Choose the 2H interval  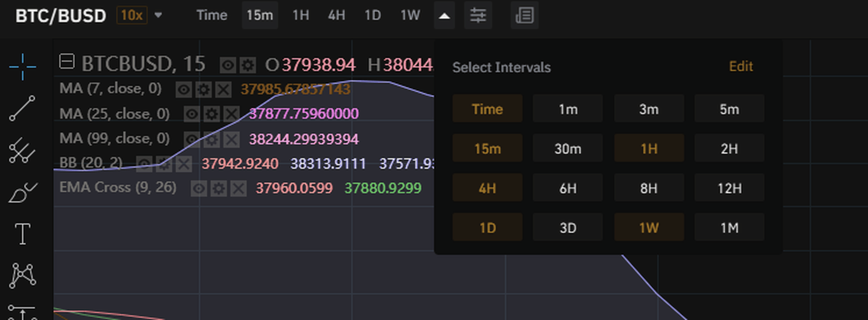click(x=729, y=148)
